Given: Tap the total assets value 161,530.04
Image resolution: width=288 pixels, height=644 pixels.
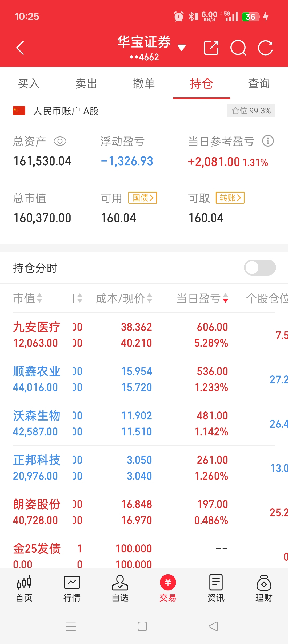Looking at the screenshot, I should tap(42, 161).
